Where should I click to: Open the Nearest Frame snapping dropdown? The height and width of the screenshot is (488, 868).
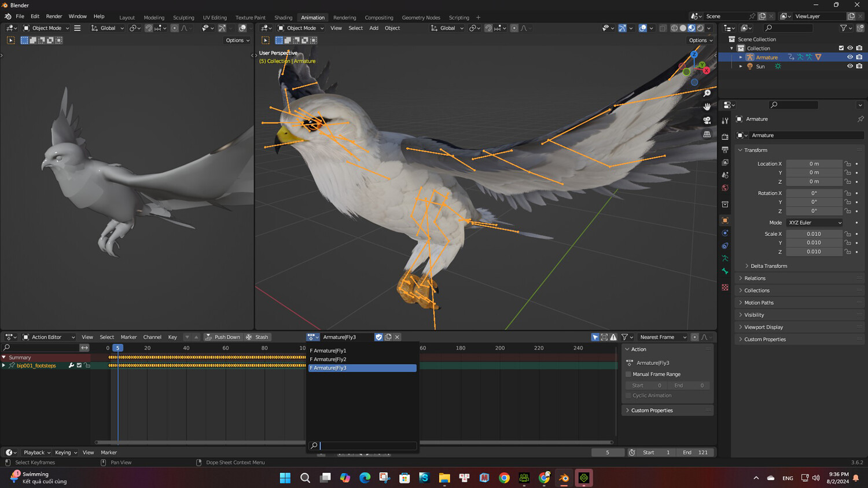coord(662,337)
